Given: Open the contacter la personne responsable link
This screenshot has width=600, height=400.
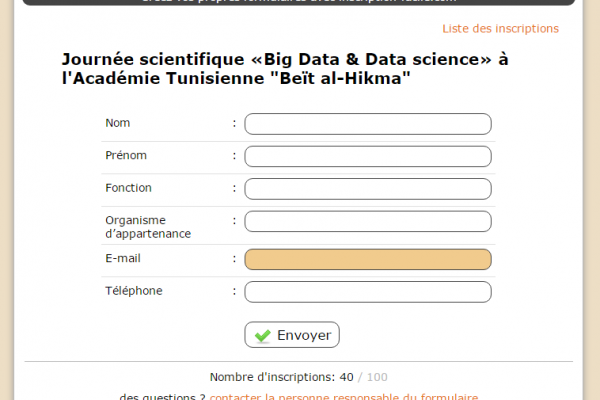Looking at the screenshot, I should 344,397.
